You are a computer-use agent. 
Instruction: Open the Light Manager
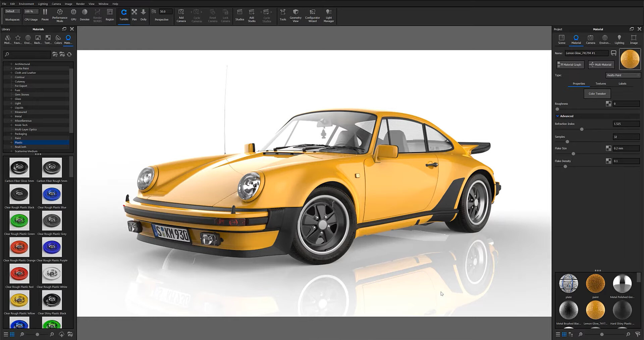pos(328,15)
